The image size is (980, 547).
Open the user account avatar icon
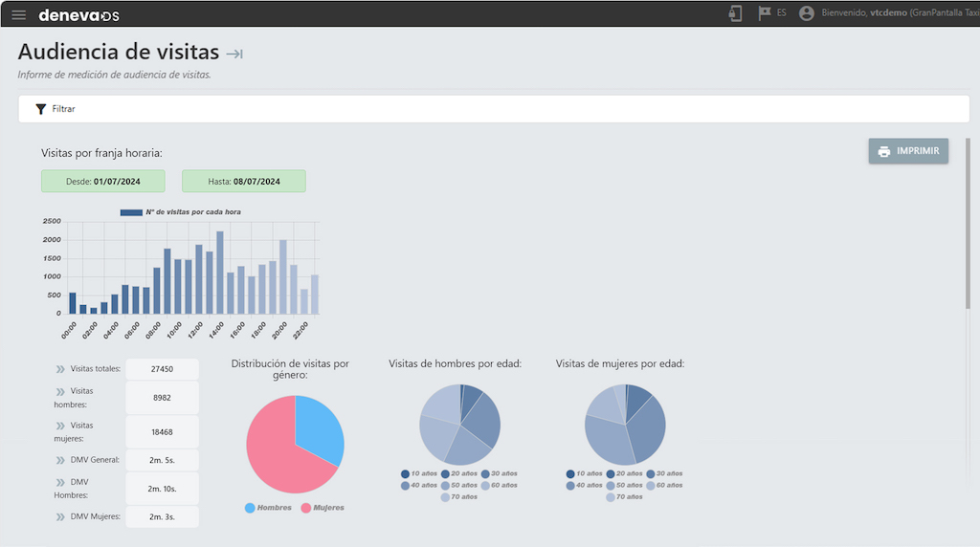(806, 13)
